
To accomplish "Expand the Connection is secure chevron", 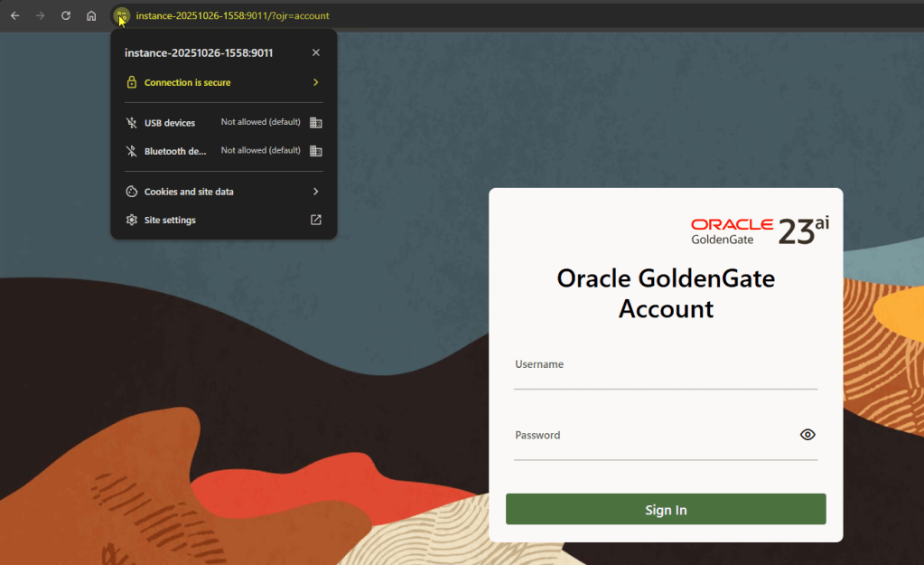I will [316, 82].
